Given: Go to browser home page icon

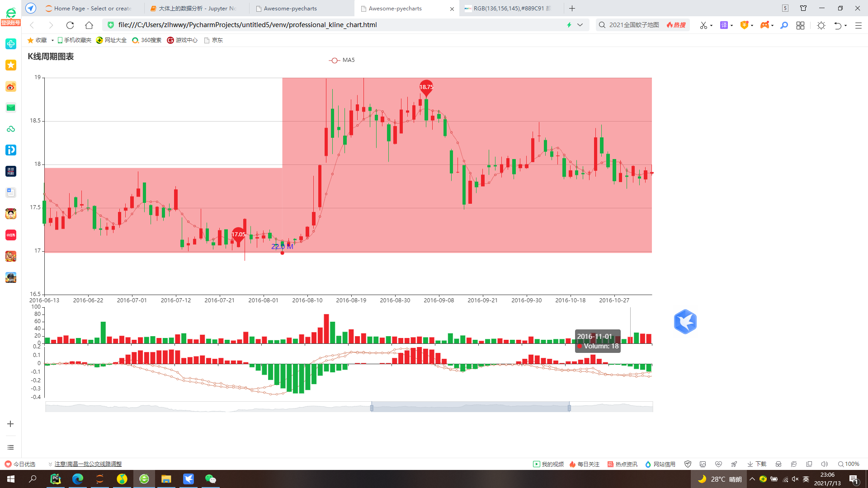Looking at the screenshot, I should click(x=89, y=25).
